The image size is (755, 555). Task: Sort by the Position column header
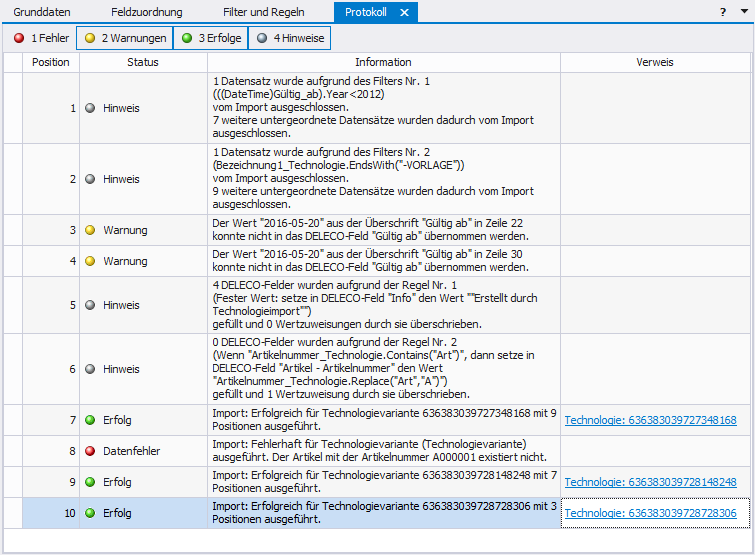tap(51, 62)
